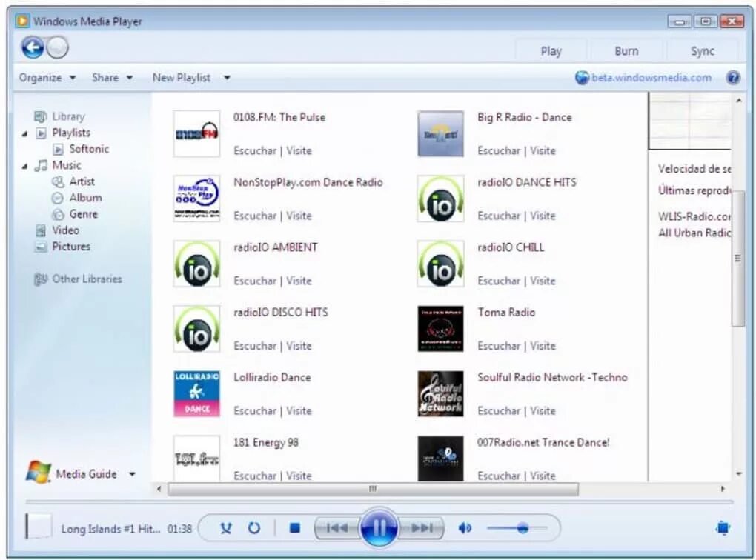Viewport: 756px width, 560px height.
Task: Click the Big R Radio Dance logo
Action: tap(441, 133)
